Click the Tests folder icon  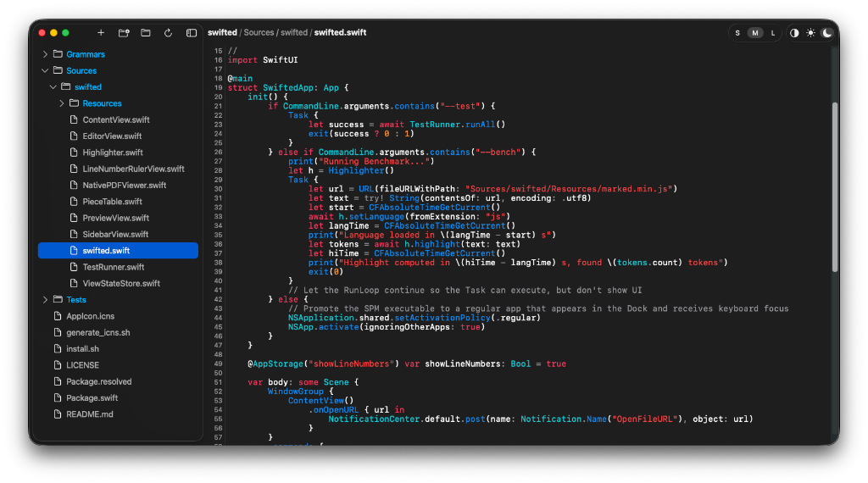pyautogui.click(x=58, y=300)
